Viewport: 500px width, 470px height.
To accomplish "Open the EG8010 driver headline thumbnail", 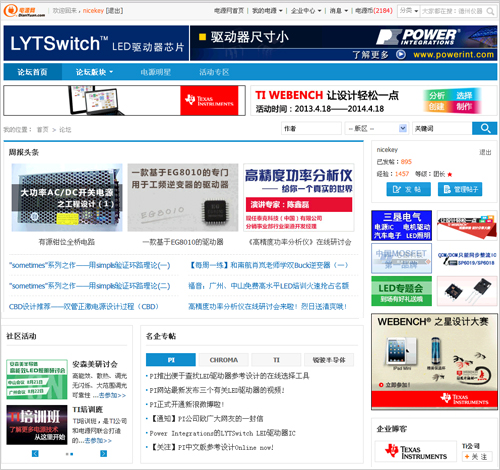I will coord(183,197).
